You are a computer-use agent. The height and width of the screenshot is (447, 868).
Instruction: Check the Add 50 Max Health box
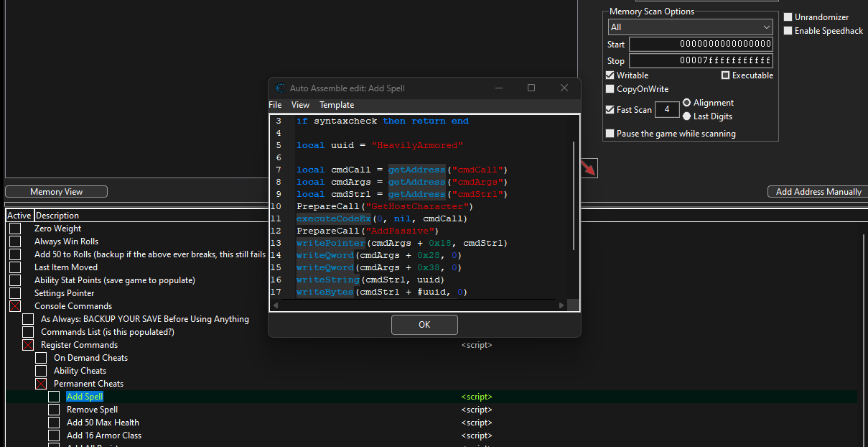click(54, 423)
